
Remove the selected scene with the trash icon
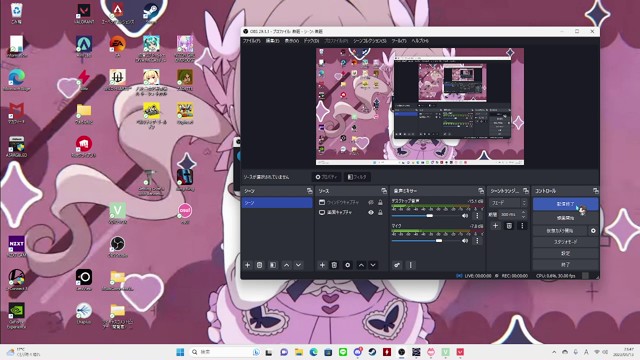(260, 265)
